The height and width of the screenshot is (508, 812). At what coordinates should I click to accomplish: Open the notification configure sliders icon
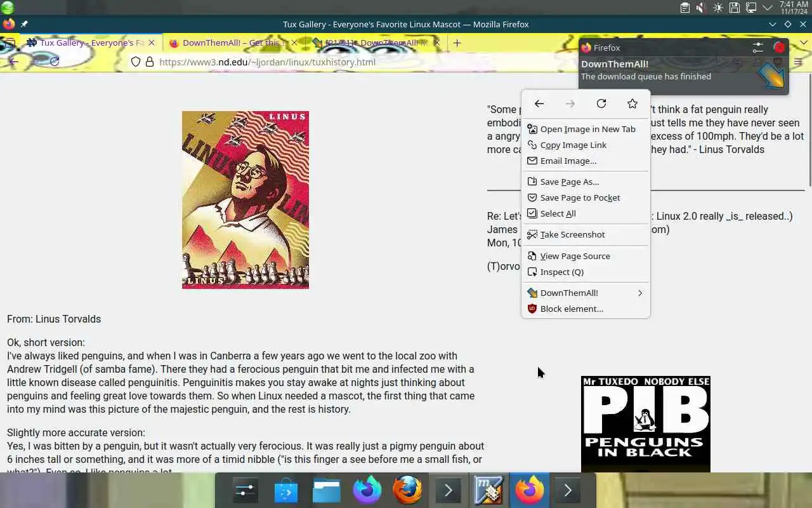click(758, 48)
